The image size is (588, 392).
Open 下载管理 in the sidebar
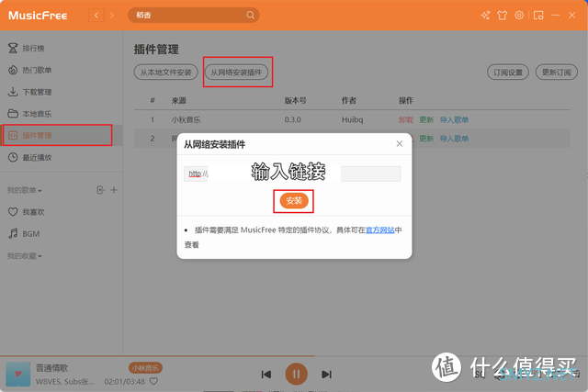[x=62, y=92]
